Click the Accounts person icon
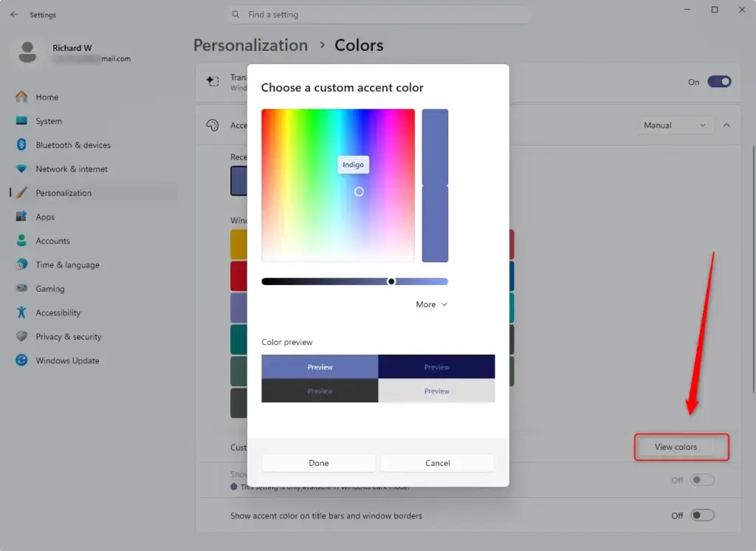 pos(21,240)
